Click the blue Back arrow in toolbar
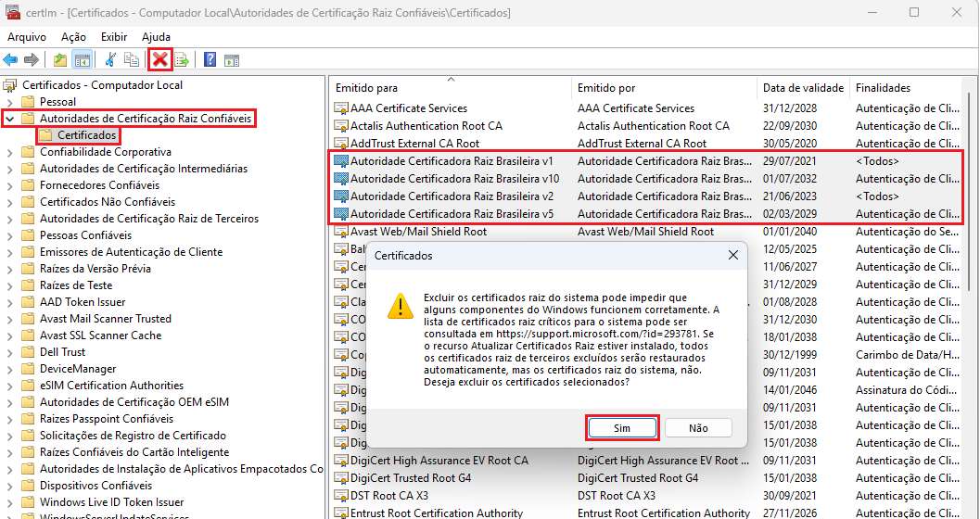980x519 pixels. (11, 60)
